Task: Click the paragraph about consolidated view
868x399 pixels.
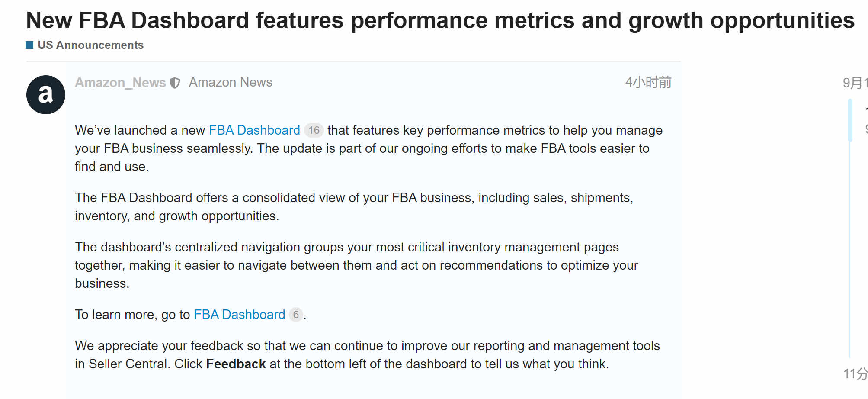Action: pyautogui.click(x=354, y=207)
